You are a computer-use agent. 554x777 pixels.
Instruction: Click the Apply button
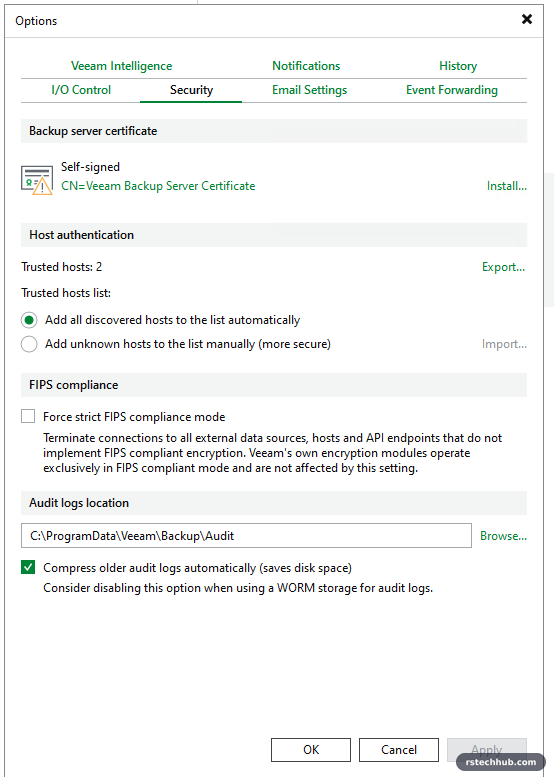(x=487, y=750)
